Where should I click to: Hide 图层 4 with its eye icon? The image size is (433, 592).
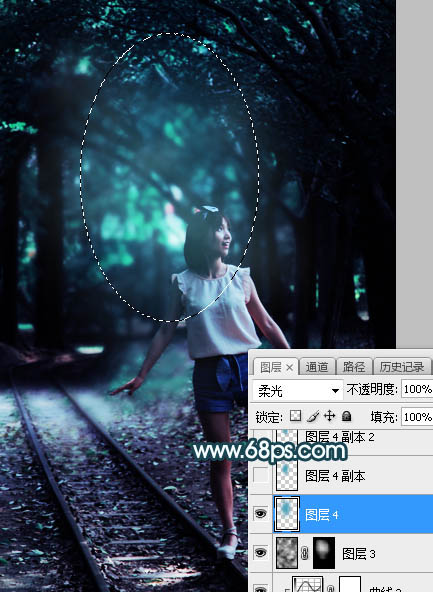[260, 513]
